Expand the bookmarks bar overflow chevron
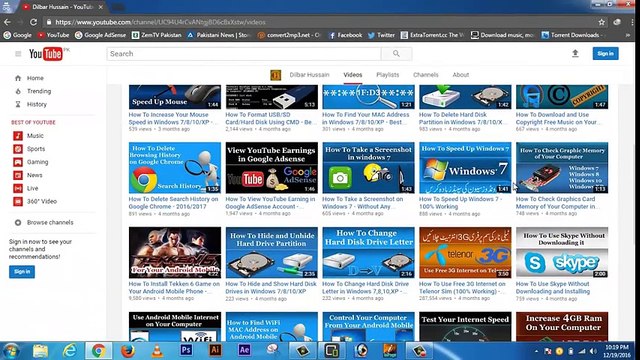Viewport: 640px width, 360px height. click(628, 35)
